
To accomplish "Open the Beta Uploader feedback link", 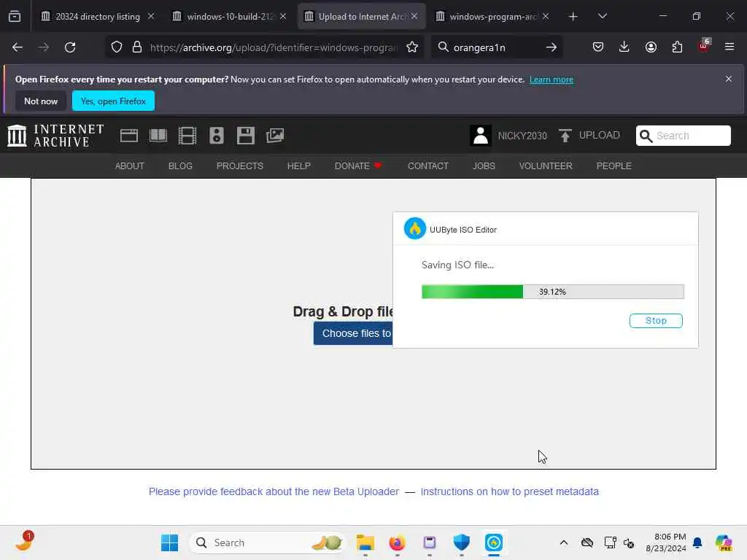I will pos(274,491).
